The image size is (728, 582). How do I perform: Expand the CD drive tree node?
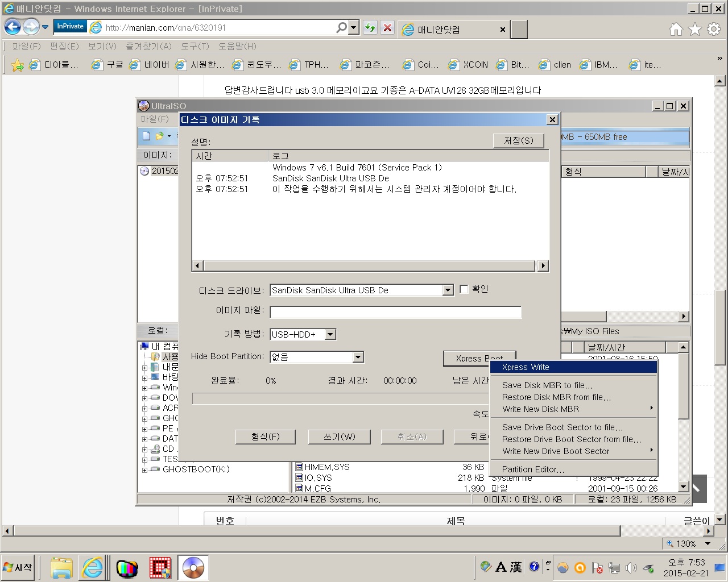pos(144,450)
